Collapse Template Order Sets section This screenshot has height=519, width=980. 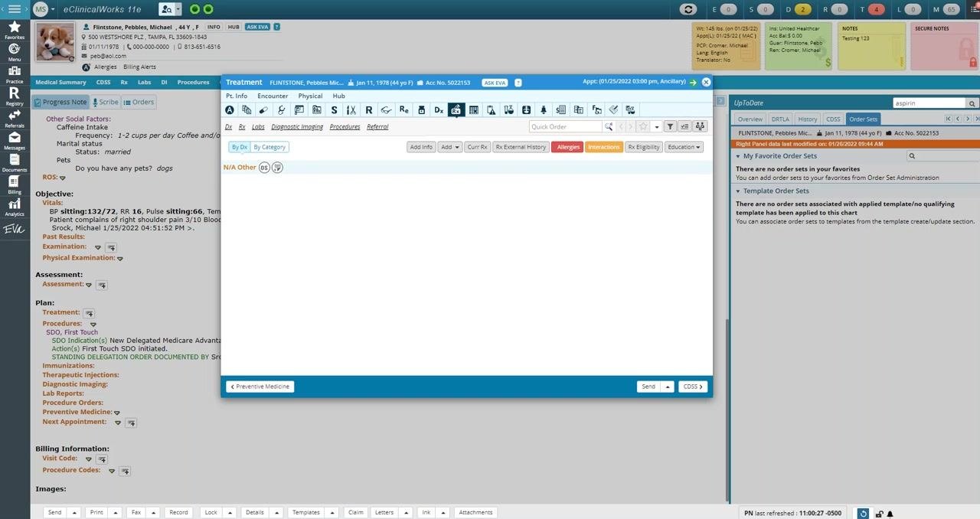tap(738, 191)
